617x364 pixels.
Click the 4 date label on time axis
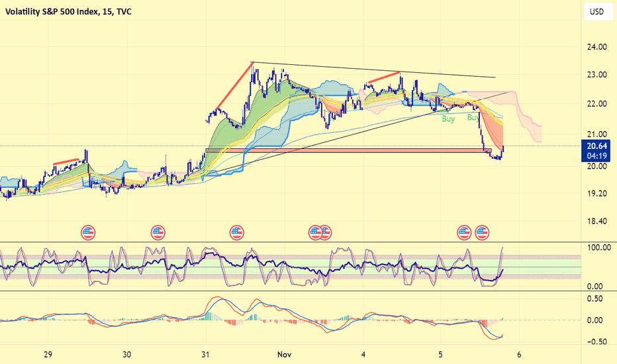pyautogui.click(x=363, y=355)
